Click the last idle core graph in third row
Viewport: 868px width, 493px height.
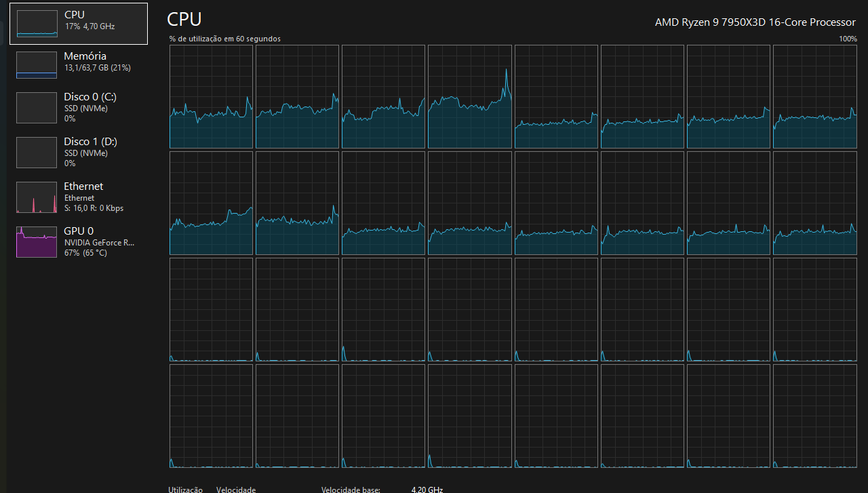815,309
